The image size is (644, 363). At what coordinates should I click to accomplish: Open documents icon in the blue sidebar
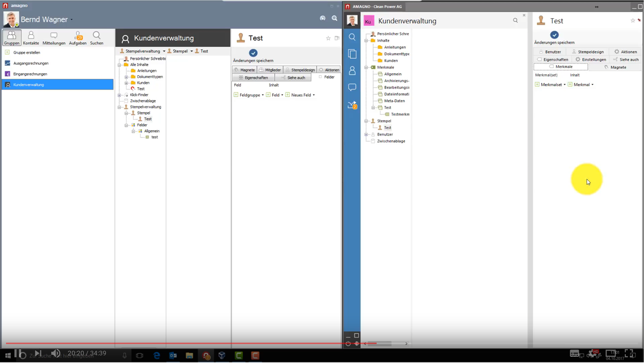click(352, 54)
